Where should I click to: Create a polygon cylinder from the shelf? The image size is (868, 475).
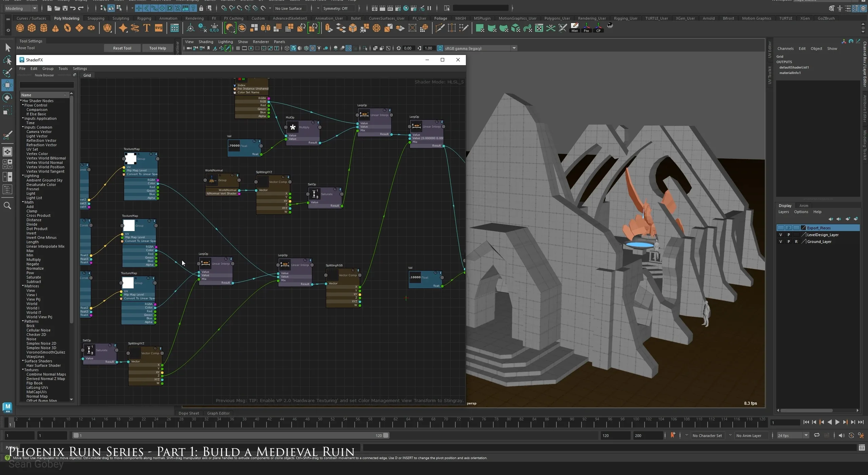pos(44,28)
